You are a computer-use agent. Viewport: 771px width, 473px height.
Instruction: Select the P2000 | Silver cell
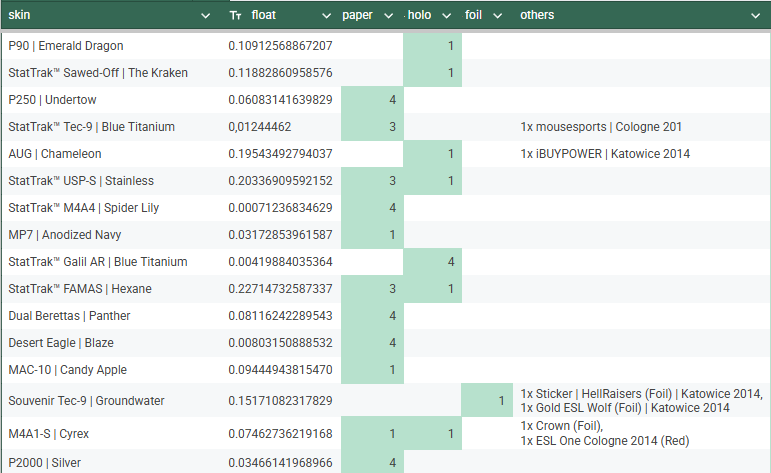click(113, 462)
